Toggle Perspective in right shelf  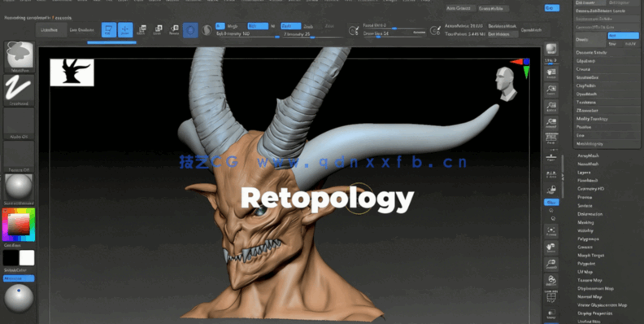[x=550, y=139]
